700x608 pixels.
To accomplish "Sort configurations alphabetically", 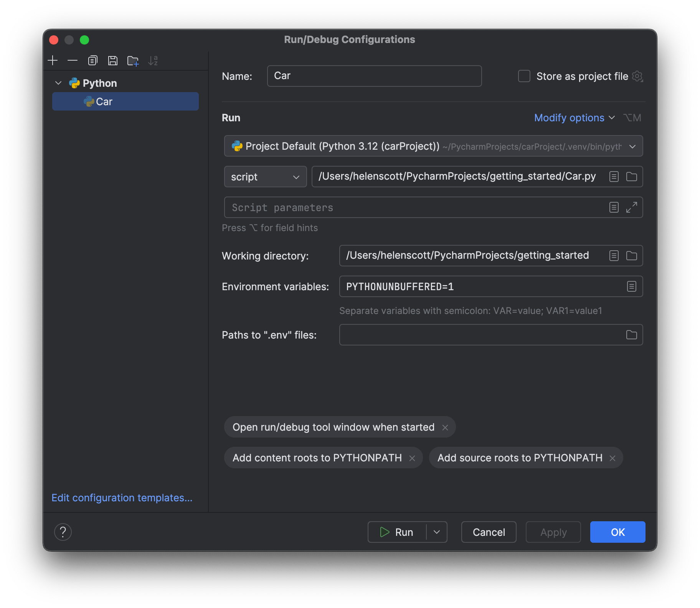I will (154, 60).
